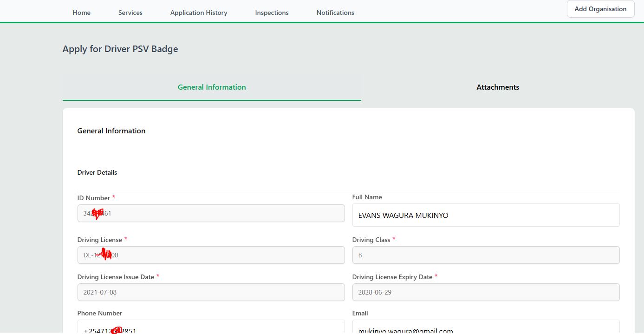Click the Driving License field
Image resolution: width=644 pixels, height=334 pixels.
point(211,255)
